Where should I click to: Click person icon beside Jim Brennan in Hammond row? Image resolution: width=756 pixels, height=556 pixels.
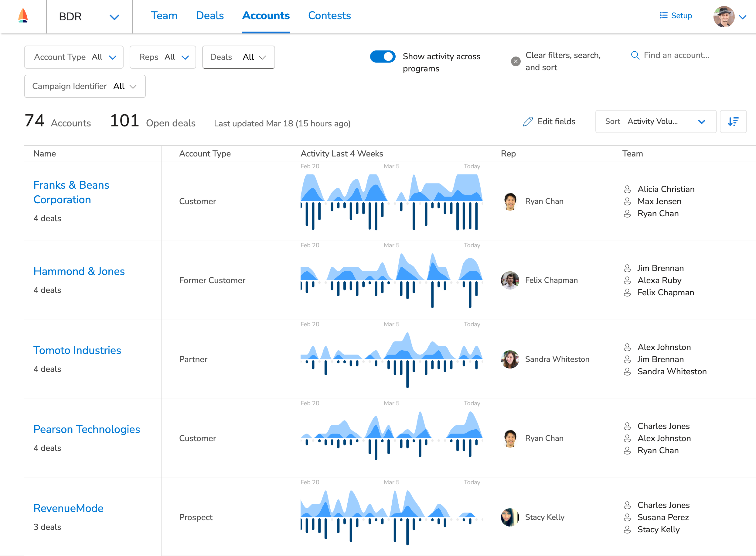click(x=627, y=268)
